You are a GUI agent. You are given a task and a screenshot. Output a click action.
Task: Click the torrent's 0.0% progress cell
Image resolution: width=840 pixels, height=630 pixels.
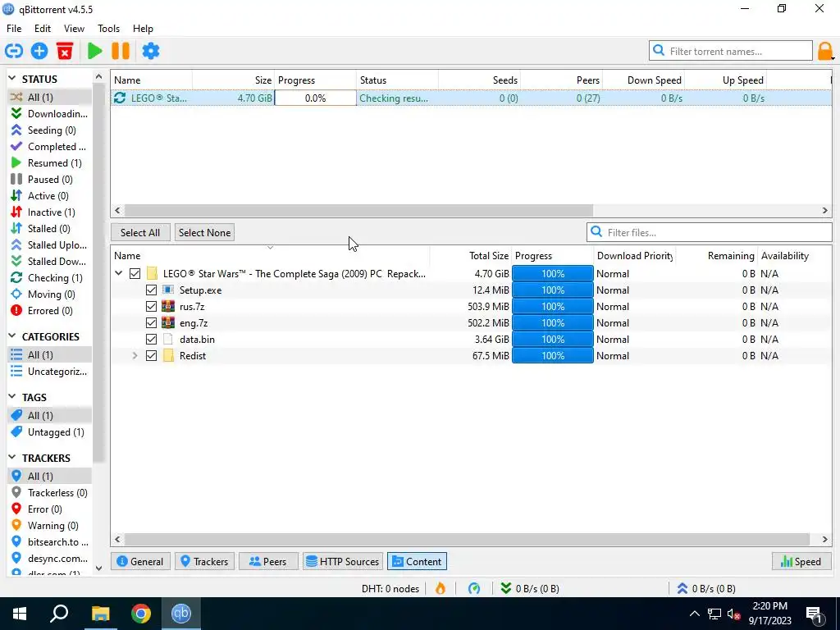click(x=315, y=98)
